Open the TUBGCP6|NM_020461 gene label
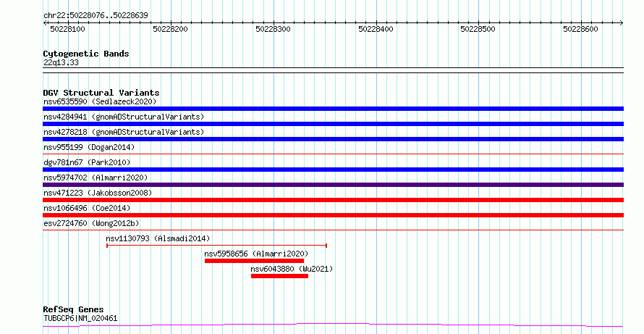This screenshot has height=334, width=644. 80,318
